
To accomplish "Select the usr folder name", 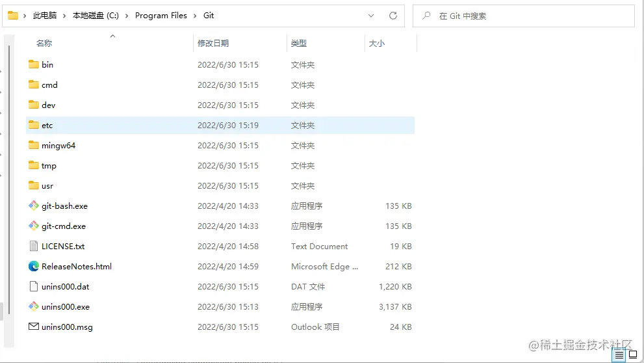I will pyautogui.click(x=47, y=185).
